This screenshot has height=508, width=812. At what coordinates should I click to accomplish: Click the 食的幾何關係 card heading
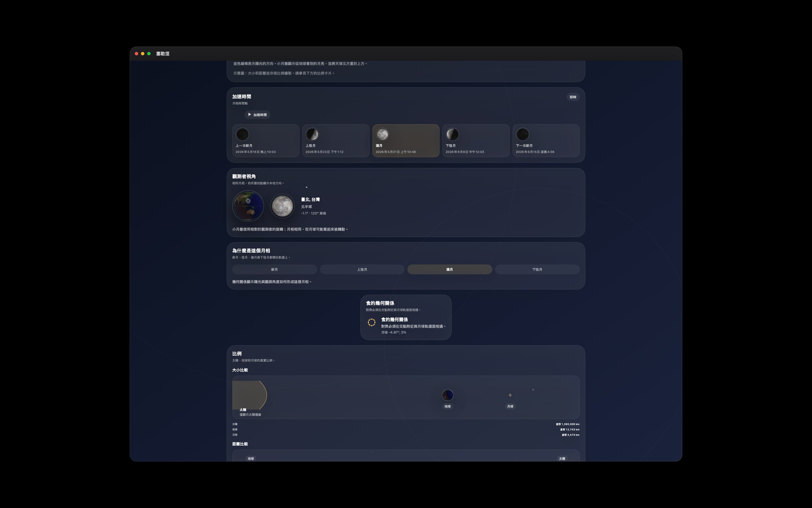click(380, 303)
